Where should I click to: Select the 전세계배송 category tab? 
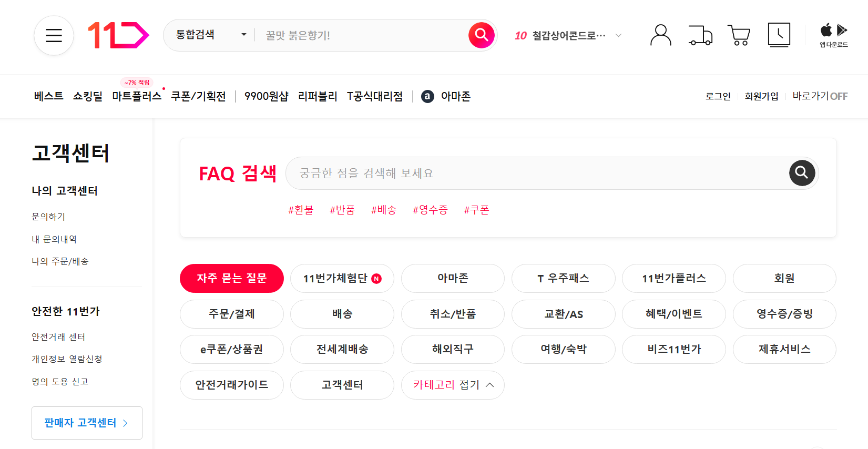[x=342, y=349]
